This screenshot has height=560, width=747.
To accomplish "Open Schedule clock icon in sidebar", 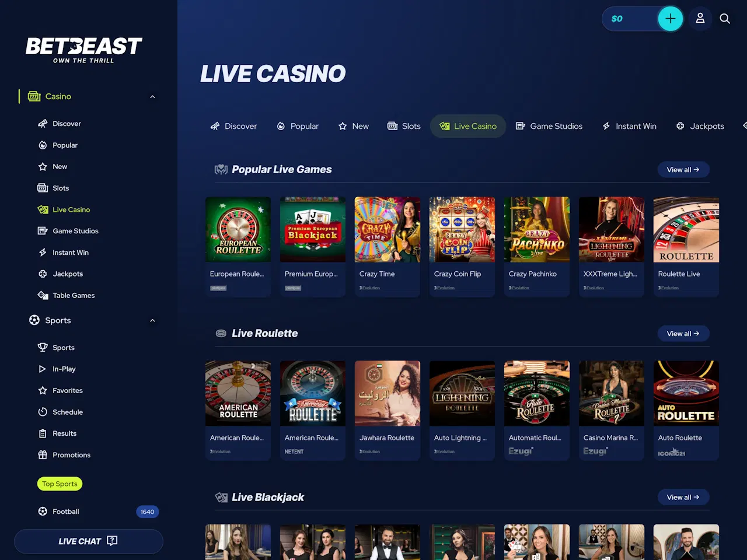I will click(43, 412).
